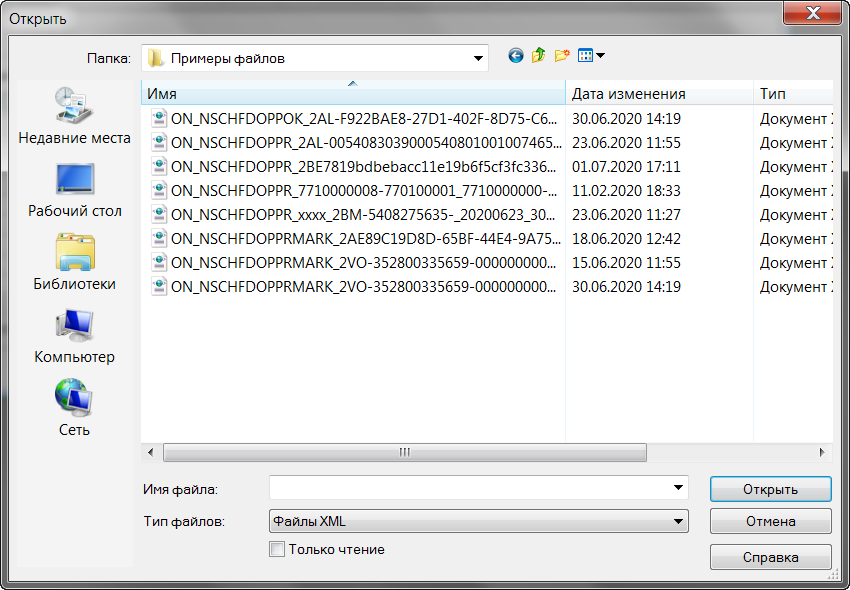Open the Тип файлов combo box
The image size is (850, 590).
(x=479, y=521)
